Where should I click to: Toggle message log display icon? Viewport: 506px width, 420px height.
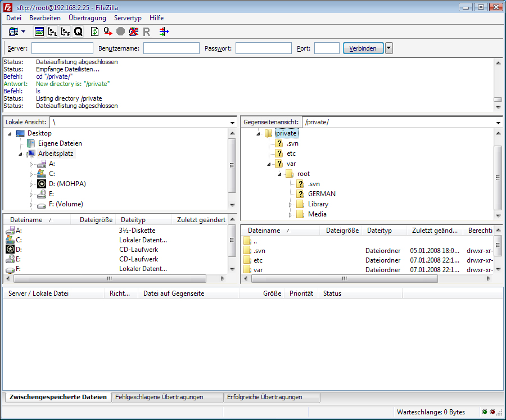pyautogui.click(x=39, y=31)
